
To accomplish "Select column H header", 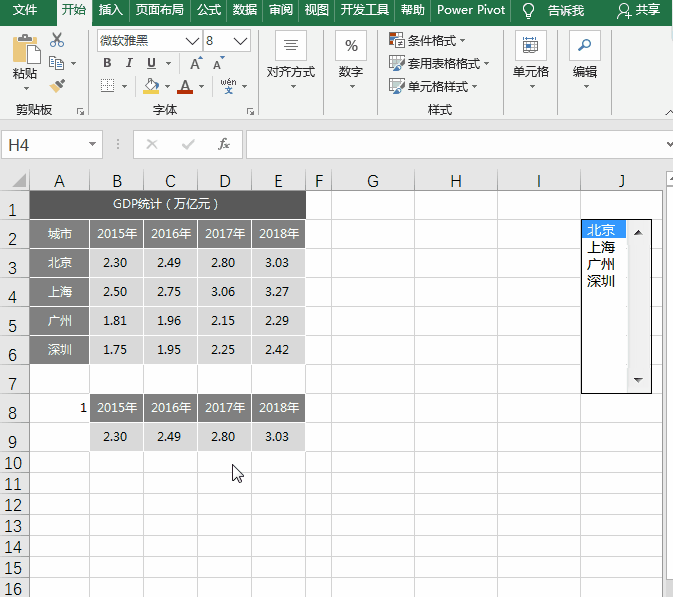I will pos(456,181).
